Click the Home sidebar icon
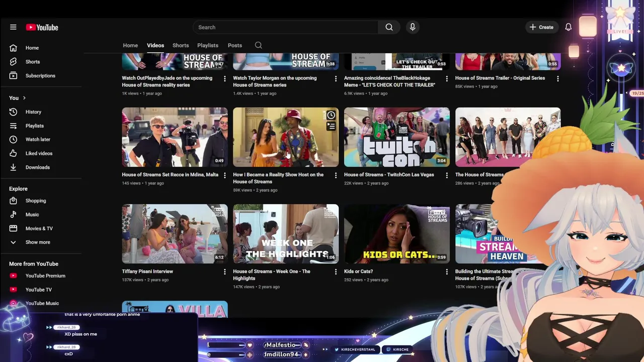 (13, 48)
